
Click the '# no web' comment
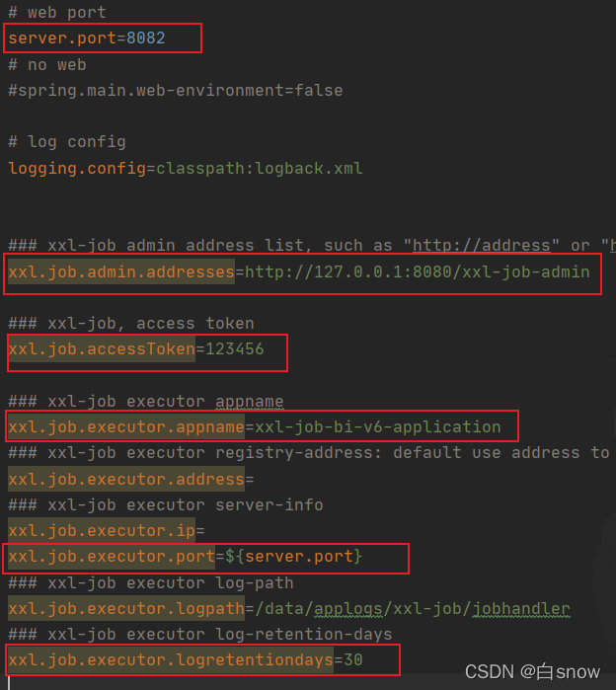(47, 65)
